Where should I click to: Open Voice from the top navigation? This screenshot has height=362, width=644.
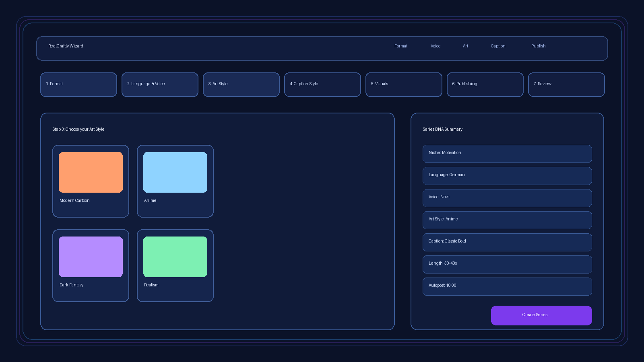(436, 46)
